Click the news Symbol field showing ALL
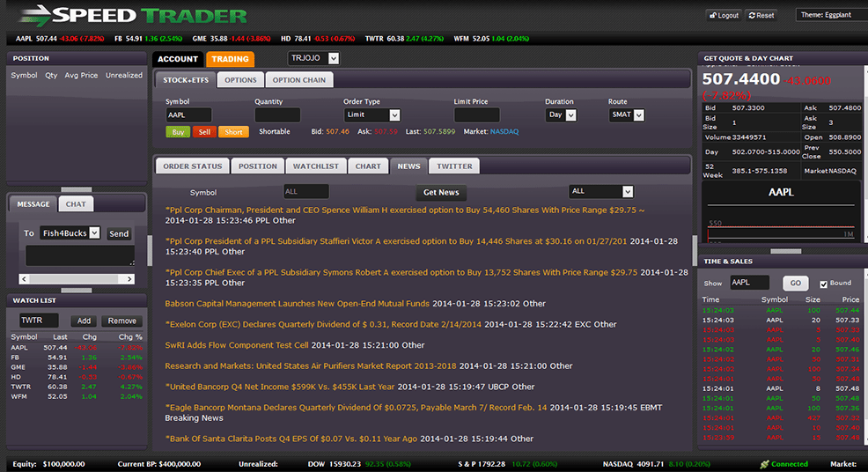Image resolution: width=868 pixels, height=472 pixels. 306,192
